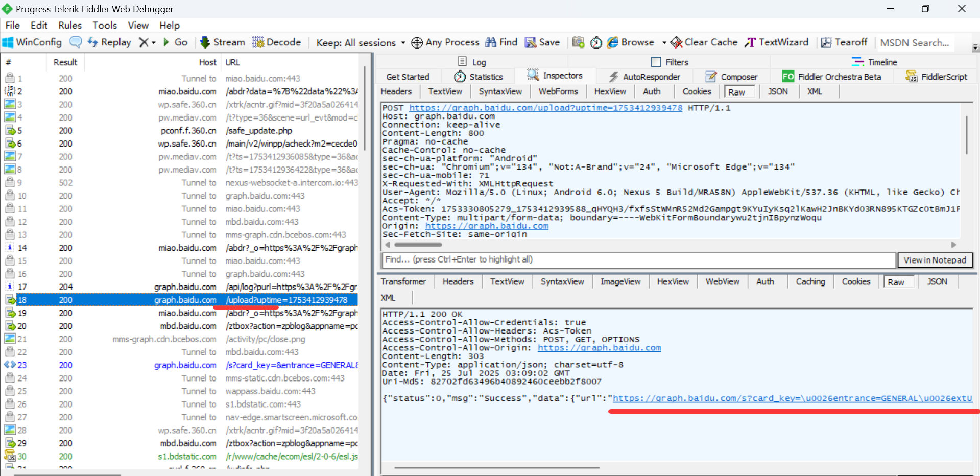Open the graph.baidu.com upload URL link
980x476 pixels.
pyautogui.click(x=545, y=108)
